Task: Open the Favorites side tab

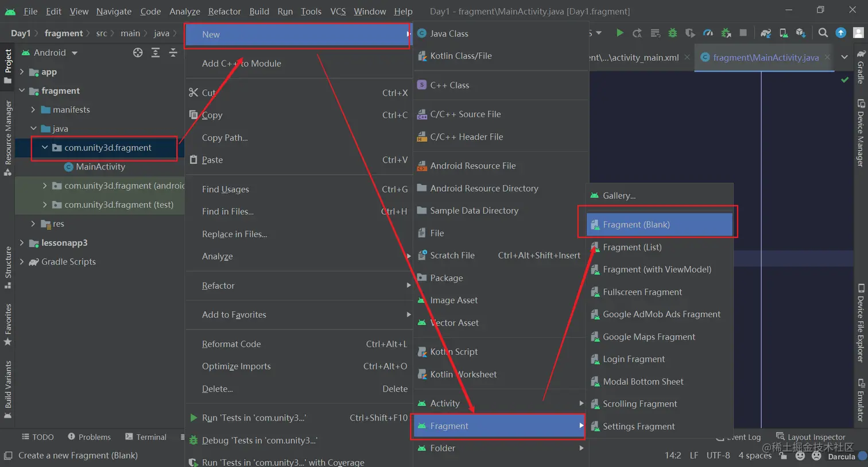Action: pyautogui.click(x=8, y=325)
